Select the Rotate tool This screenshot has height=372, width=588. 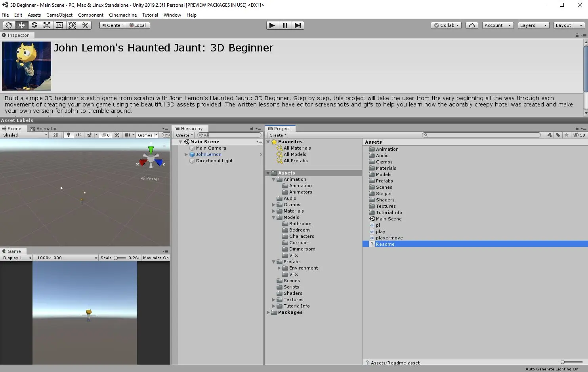(x=34, y=25)
